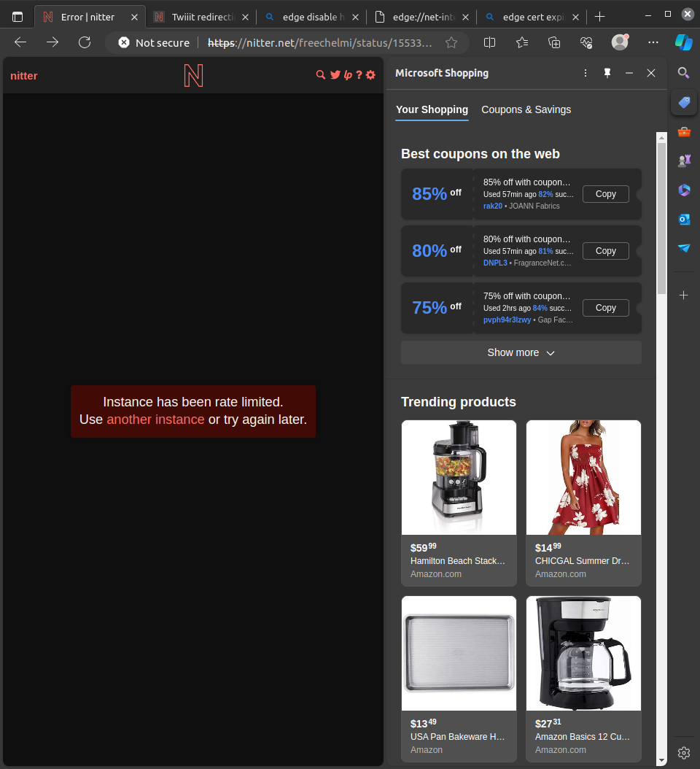
Task: Open nitter search
Action: [321, 74]
